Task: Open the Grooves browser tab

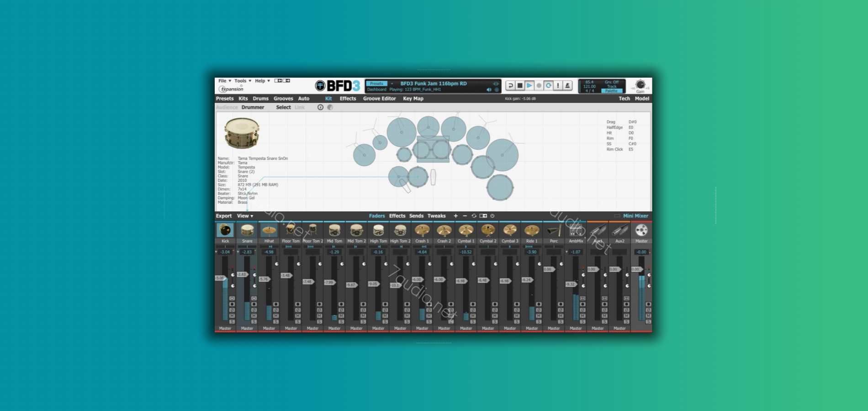Action: (x=283, y=99)
